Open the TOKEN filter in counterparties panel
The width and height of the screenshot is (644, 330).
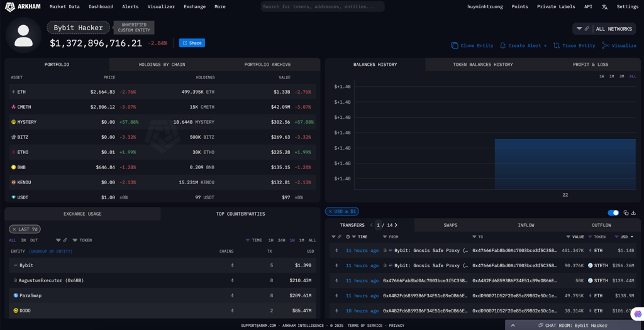82,240
